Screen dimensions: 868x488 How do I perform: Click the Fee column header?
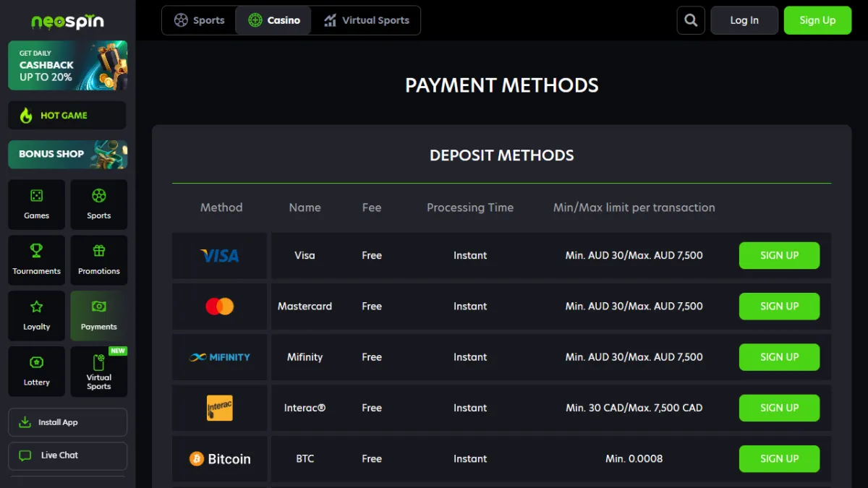(372, 207)
